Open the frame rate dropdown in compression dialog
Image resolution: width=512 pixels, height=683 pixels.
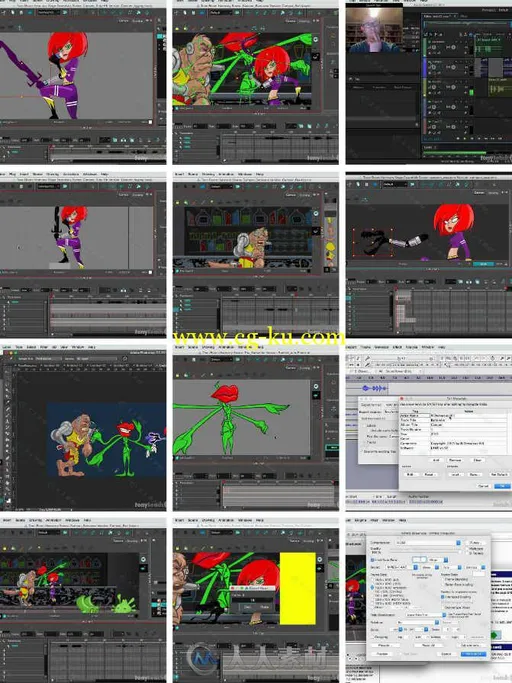tap(438, 560)
